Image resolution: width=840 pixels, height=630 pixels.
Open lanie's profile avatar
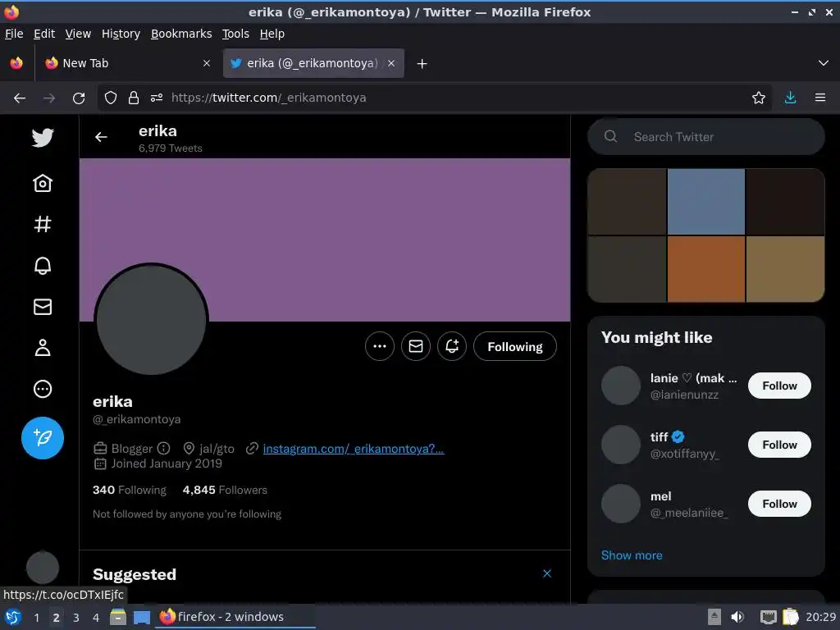tap(621, 386)
